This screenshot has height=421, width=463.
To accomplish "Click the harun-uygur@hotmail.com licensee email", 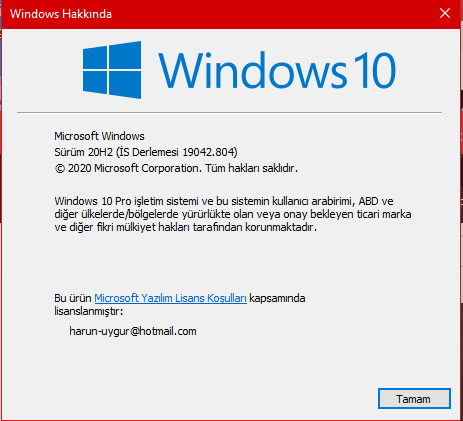I will pos(133,331).
